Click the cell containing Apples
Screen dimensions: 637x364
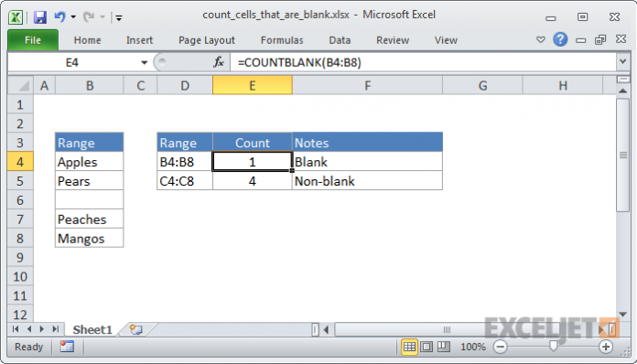pos(90,162)
